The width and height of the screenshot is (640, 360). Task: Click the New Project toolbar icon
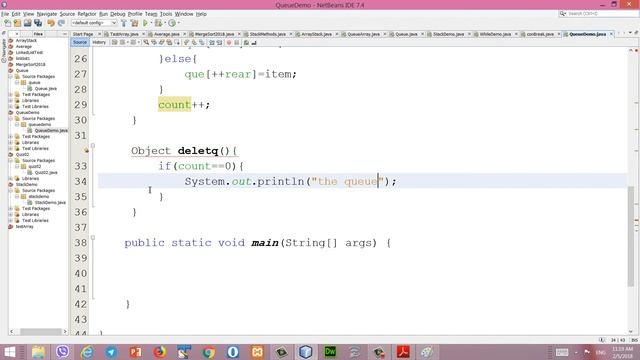pos(17,23)
